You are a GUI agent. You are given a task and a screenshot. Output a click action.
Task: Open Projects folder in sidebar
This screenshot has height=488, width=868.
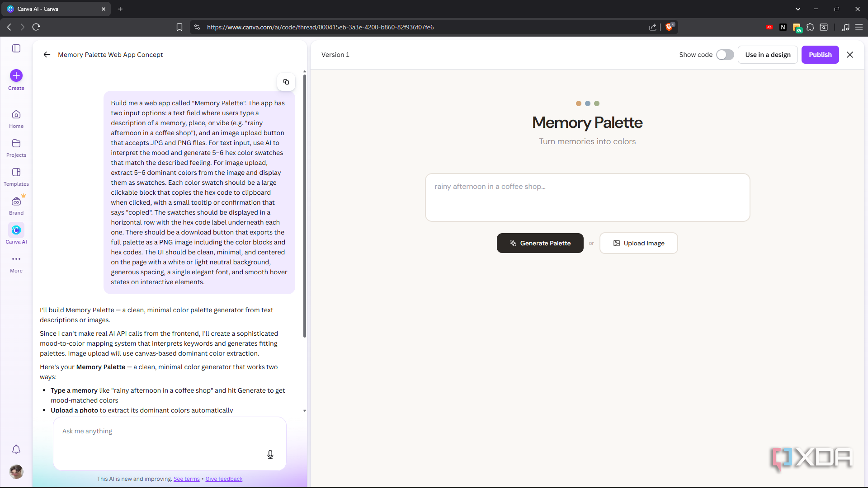click(16, 148)
